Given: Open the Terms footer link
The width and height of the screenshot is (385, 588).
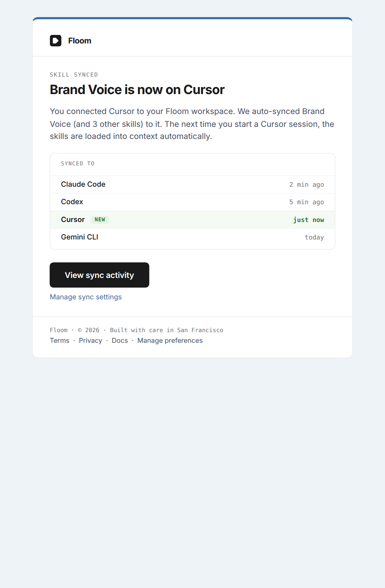Looking at the screenshot, I should pos(60,340).
